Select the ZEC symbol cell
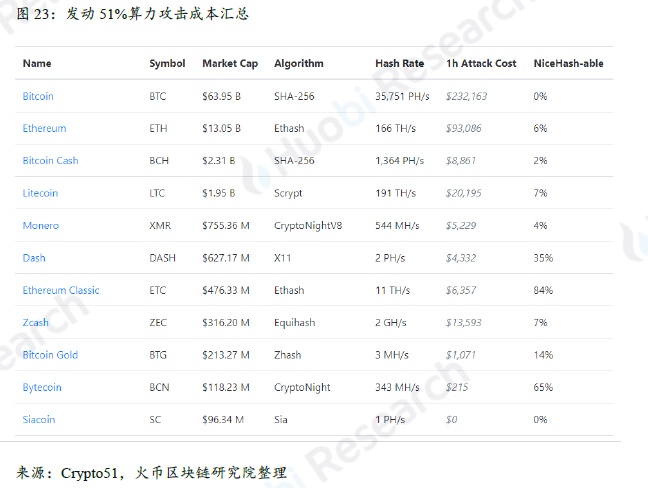This screenshot has height=488, width=648. click(158, 322)
